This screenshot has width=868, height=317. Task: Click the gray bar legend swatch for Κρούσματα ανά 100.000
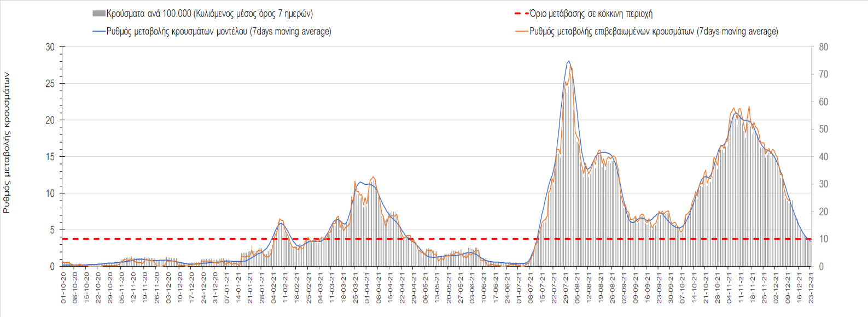pos(99,14)
